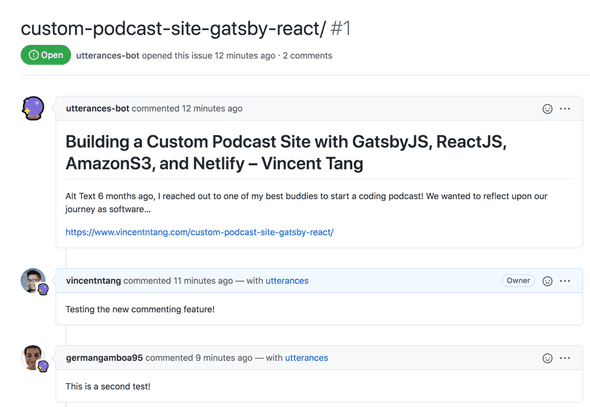Click germangamboa95 username in comment header
Screen dimensions: 590x407
104,358
